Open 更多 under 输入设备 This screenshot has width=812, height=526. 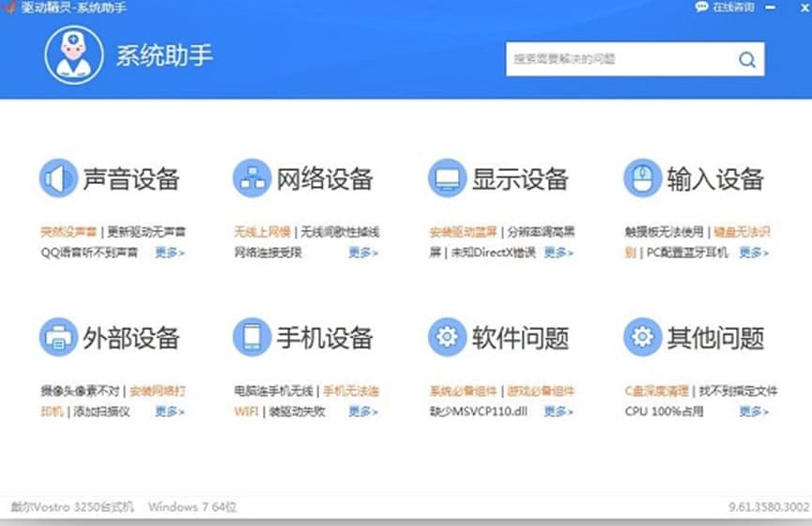(x=754, y=253)
